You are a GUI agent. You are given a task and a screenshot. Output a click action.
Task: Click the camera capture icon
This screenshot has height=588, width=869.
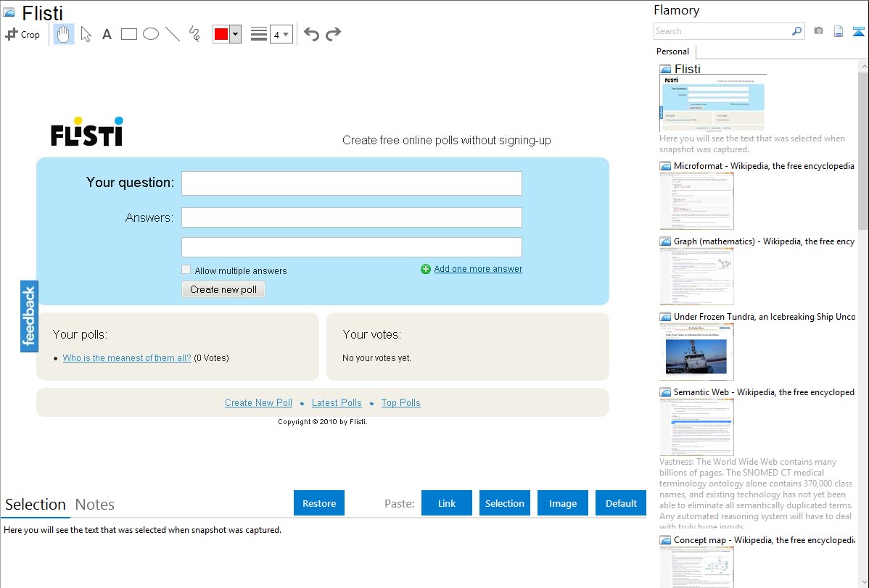818,31
